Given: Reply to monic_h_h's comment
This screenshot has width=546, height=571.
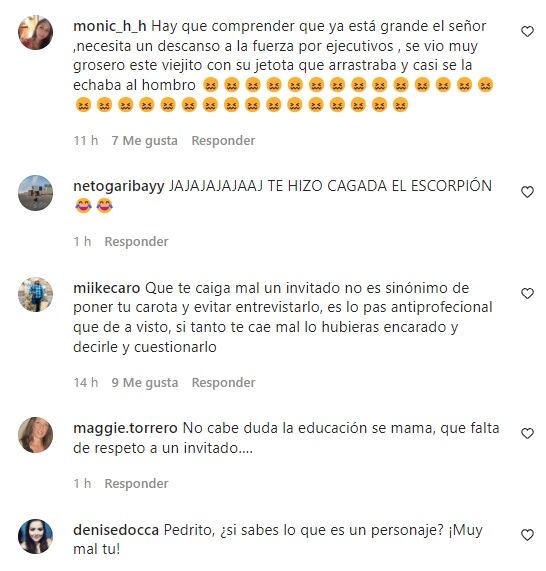Looking at the screenshot, I should 223,141.
